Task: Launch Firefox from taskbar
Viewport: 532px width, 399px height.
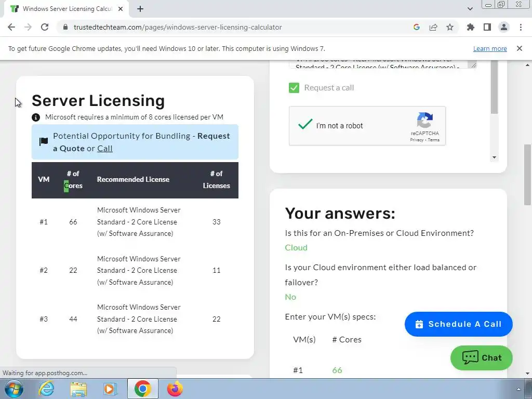Action: (x=175, y=389)
